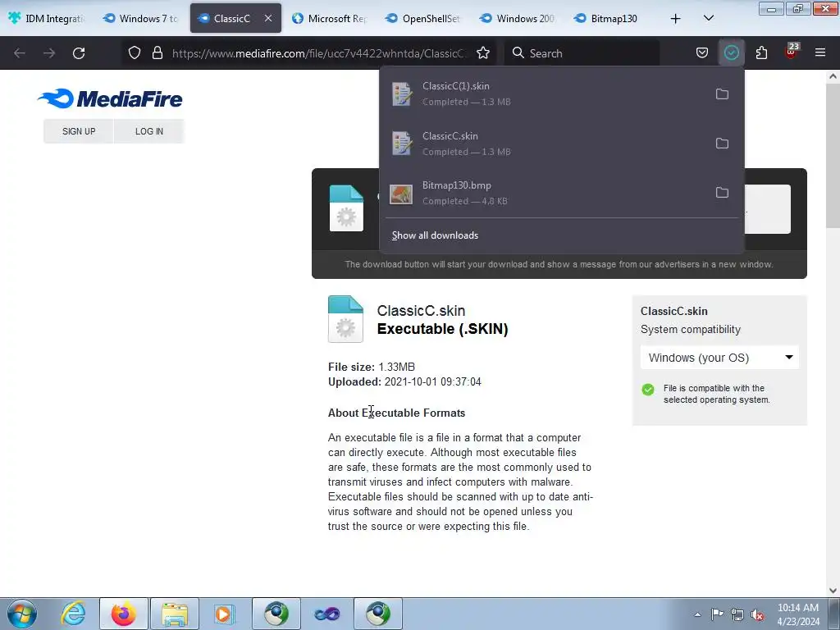The width and height of the screenshot is (840, 630).
Task: Open the system compatibility OS dropdown
Action: click(719, 358)
